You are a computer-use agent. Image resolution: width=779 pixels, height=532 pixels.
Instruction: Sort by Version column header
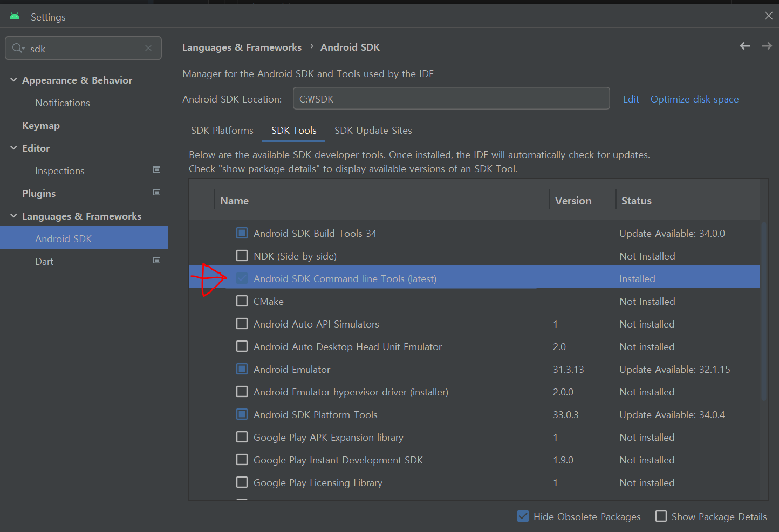(x=573, y=201)
